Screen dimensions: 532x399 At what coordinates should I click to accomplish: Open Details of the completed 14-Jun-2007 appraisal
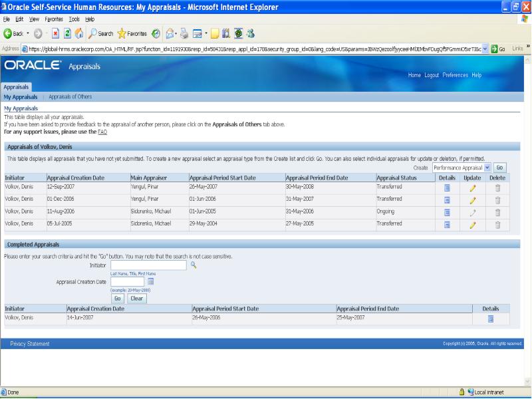pyautogui.click(x=491, y=319)
